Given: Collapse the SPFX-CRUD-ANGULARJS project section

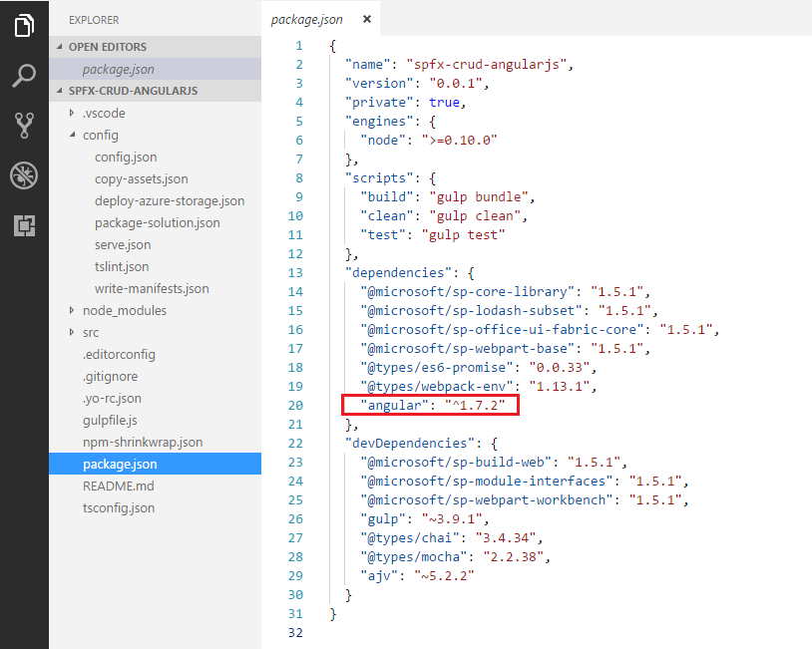Looking at the screenshot, I should point(61,91).
